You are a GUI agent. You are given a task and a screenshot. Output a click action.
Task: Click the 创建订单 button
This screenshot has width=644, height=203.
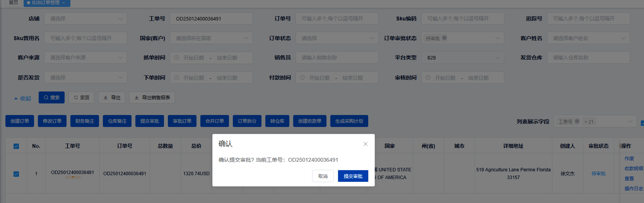pyautogui.click(x=20, y=121)
